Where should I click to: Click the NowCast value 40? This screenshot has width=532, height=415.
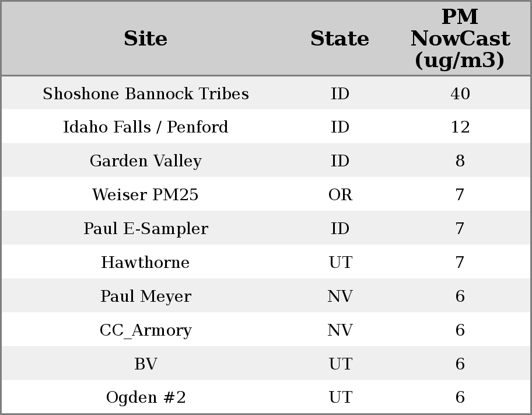point(460,94)
